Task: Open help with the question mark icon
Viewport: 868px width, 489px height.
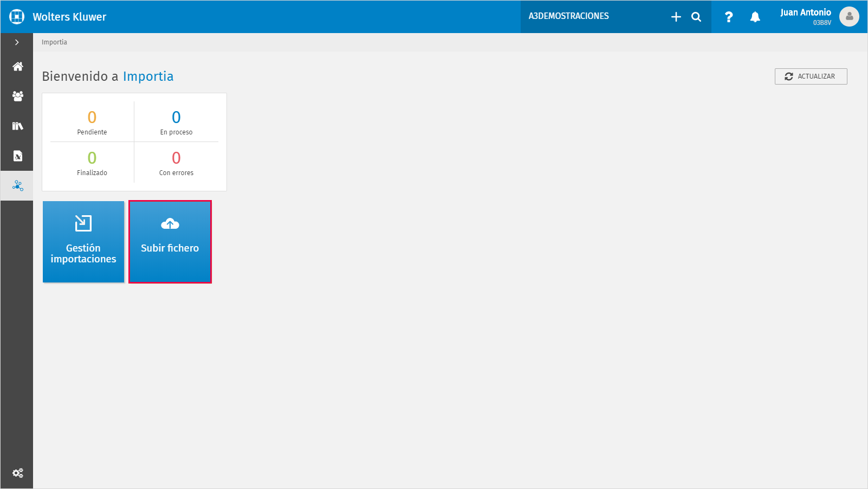Action: (x=729, y=17)
